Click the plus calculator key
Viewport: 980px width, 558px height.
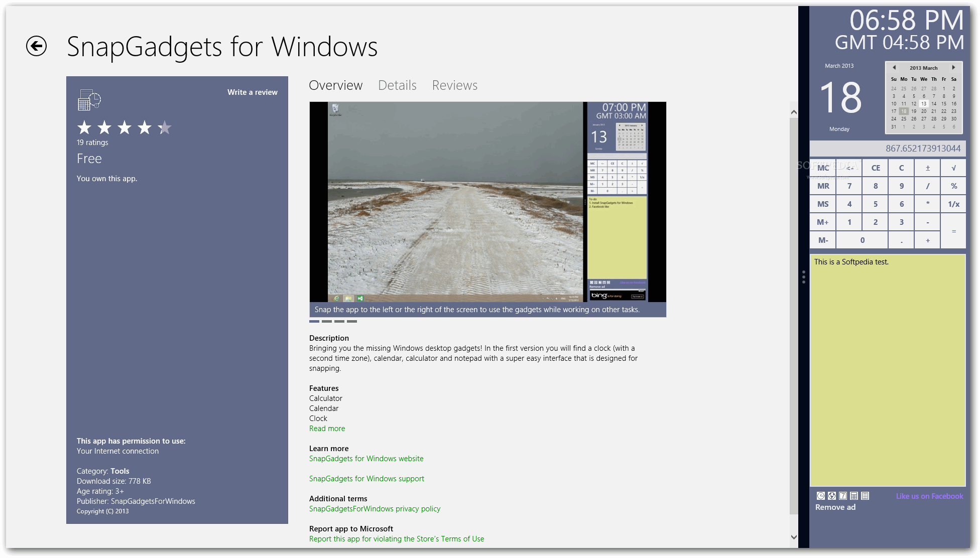pos(927,240)
